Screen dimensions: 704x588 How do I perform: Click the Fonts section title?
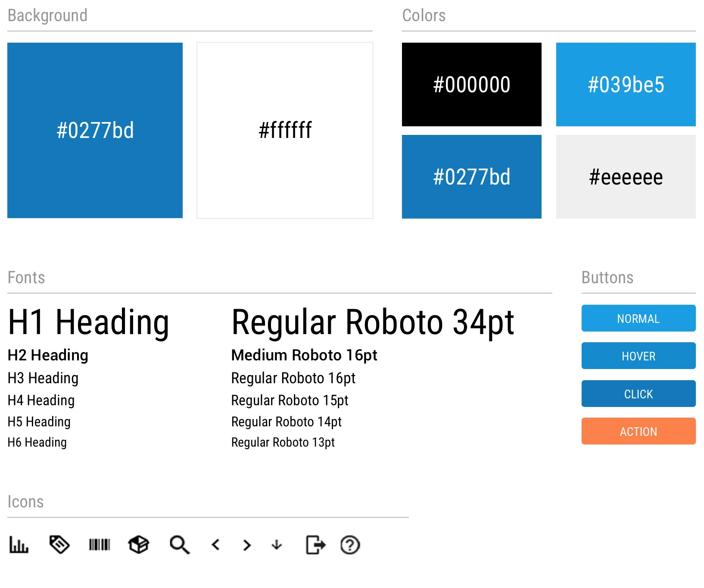26,278
